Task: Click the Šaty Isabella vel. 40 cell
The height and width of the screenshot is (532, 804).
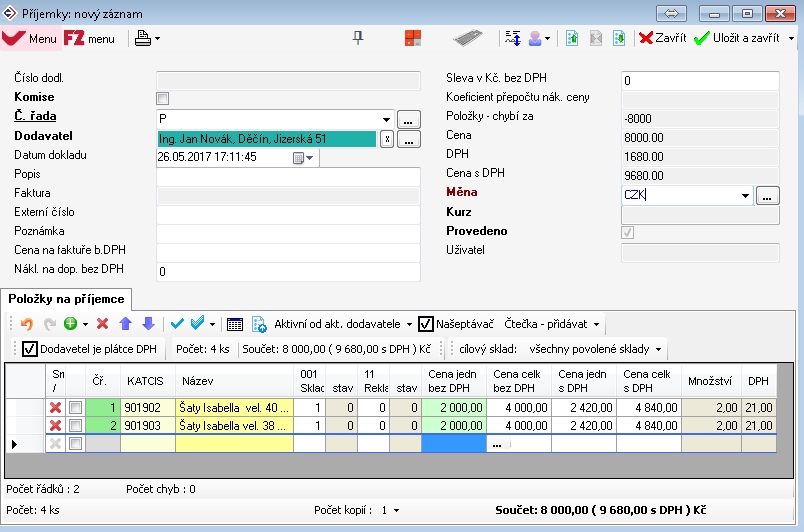Action: point(234,407)
